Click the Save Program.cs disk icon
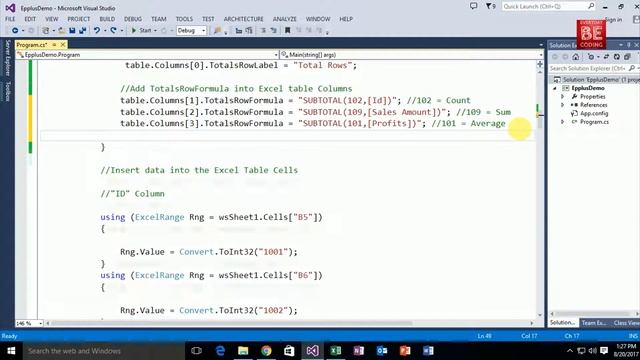This screenshot has height=360, width=640. 72,31
